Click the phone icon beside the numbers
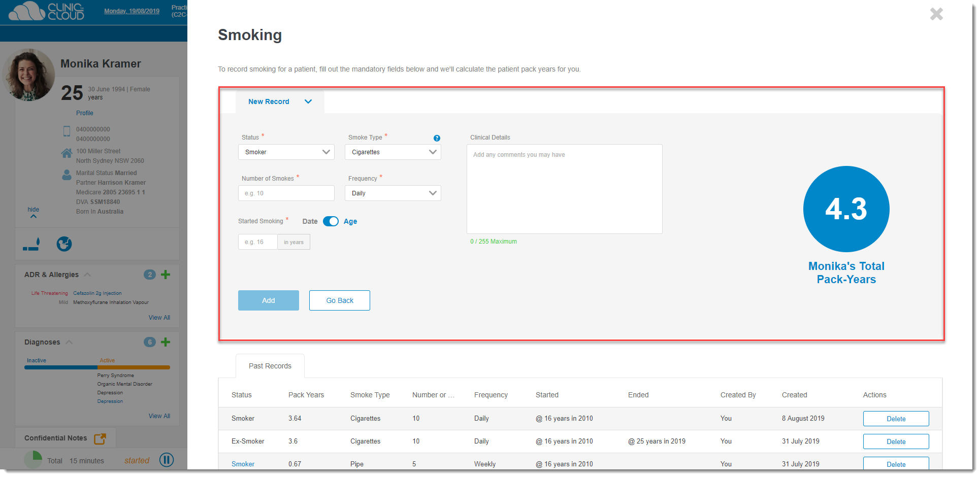 coord(67,131)
